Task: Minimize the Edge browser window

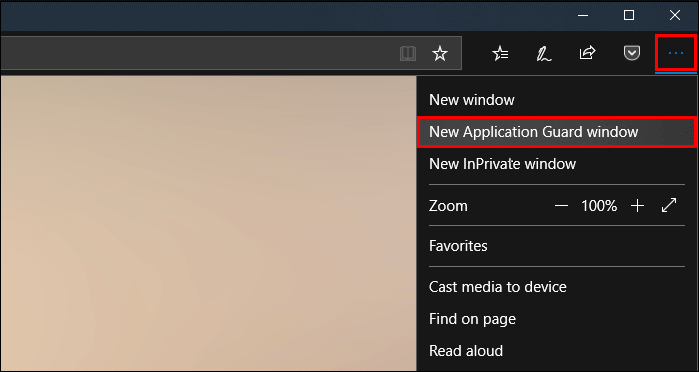Action: pos(583,16)
